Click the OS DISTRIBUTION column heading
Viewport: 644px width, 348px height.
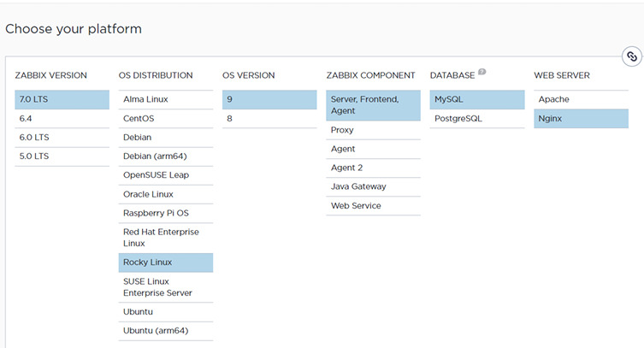(x=156, y=75)
